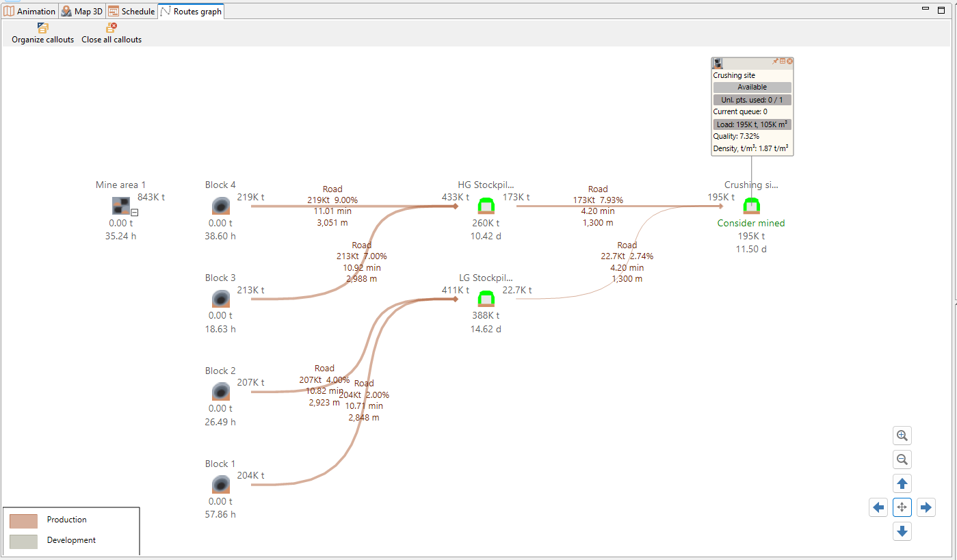This screenshot has height=560, width=957.
Task: Pan the graph left with arrow button
Action: 878,507
